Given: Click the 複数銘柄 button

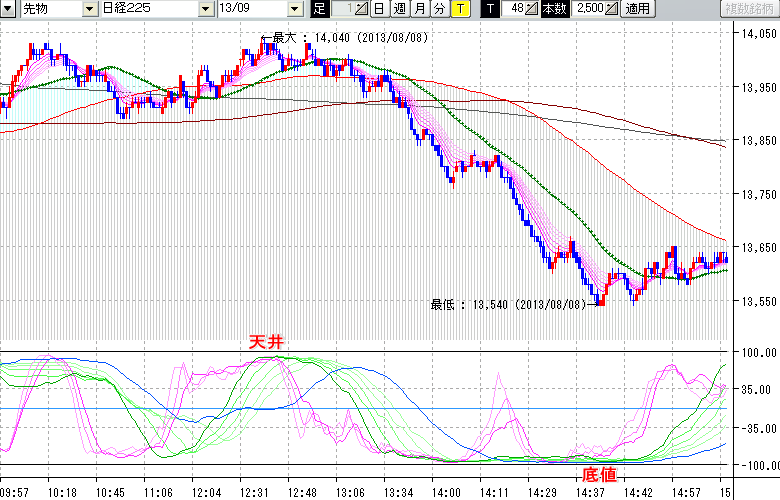Looking at the screenshot, I should pyautogui.click(x=749, y=9).
